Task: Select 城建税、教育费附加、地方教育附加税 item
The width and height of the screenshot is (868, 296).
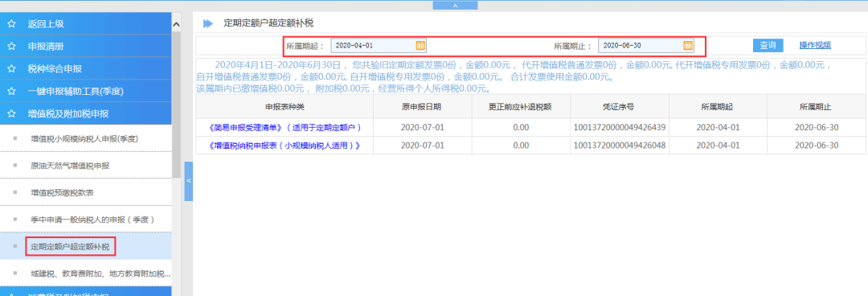Action: click(86, 273)
